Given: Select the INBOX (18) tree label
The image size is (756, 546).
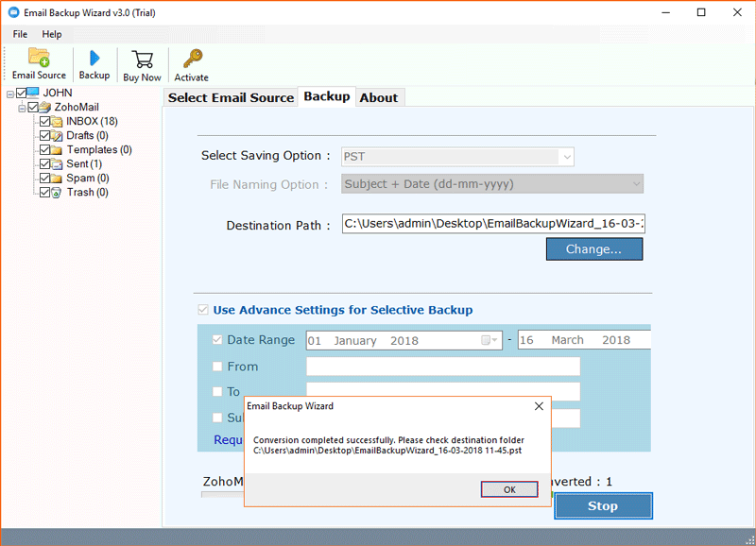Looking at the screenshot, I should [92, 121].
